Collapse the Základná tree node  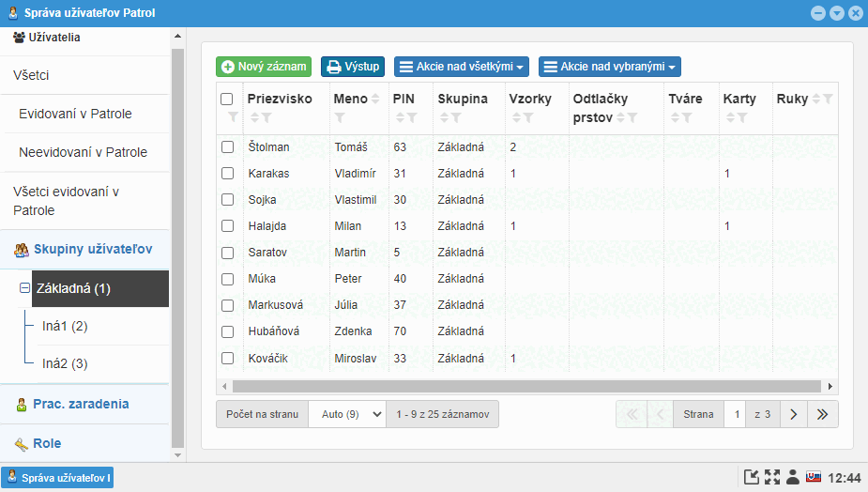point(24,288)
